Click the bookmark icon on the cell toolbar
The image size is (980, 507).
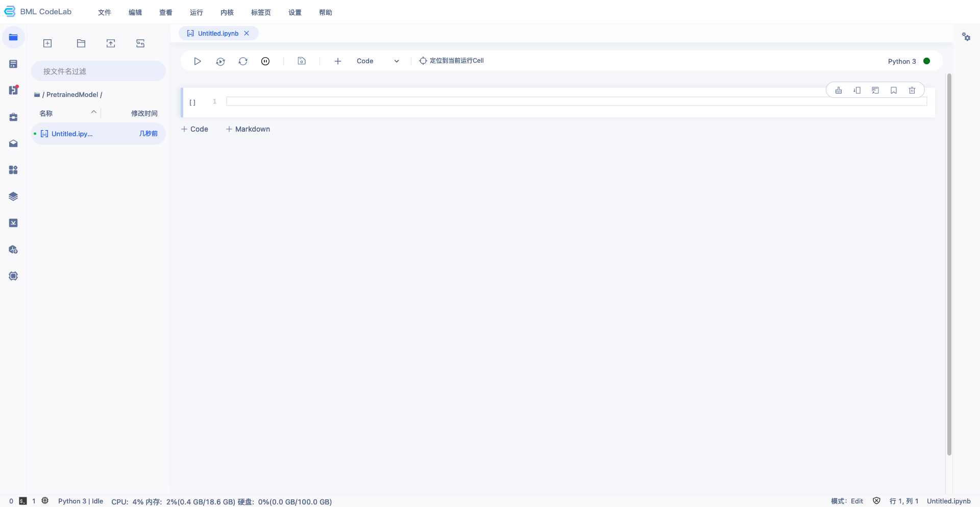click(894, 90)
